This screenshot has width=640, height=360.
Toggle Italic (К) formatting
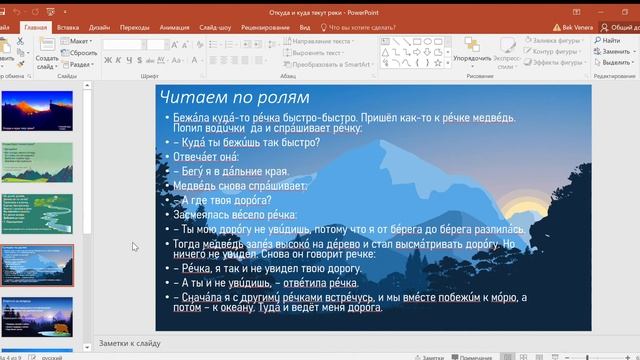[118, 60]
